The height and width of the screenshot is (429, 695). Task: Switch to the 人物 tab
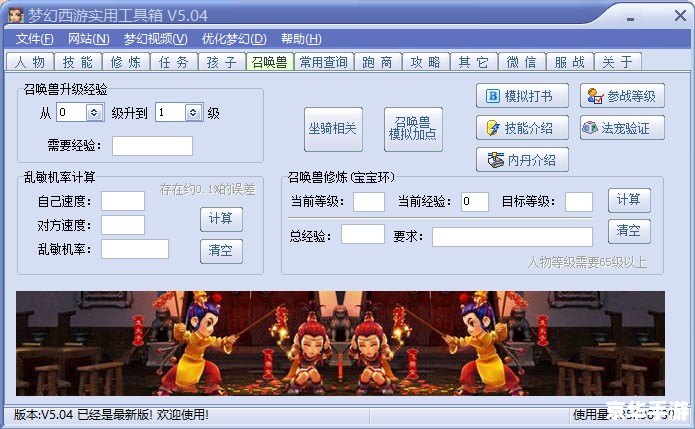pyautogui.click(x=30, y=62)
